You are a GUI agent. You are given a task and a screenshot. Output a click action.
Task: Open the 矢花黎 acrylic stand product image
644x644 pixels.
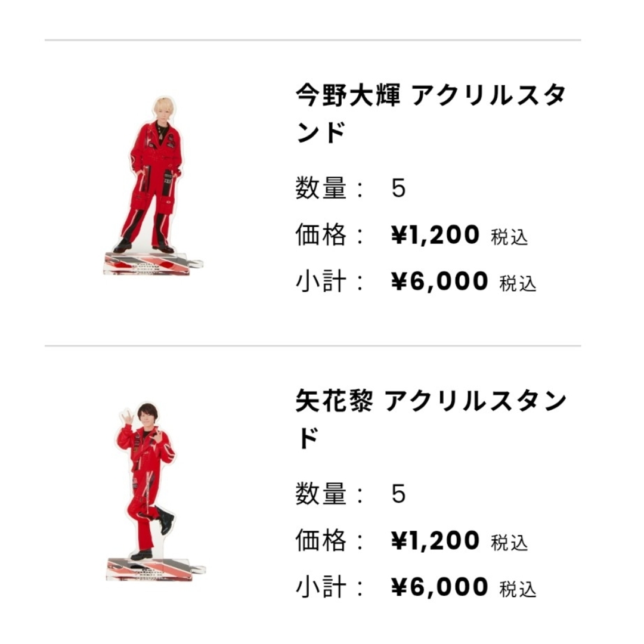point(156,491)
